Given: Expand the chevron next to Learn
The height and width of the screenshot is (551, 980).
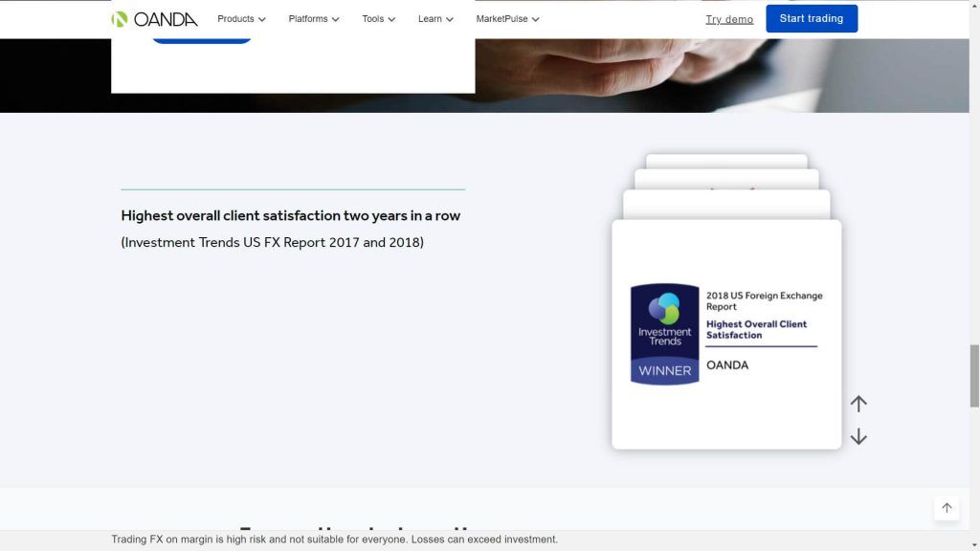Looking at the screenshot, I should pos(450,20).
